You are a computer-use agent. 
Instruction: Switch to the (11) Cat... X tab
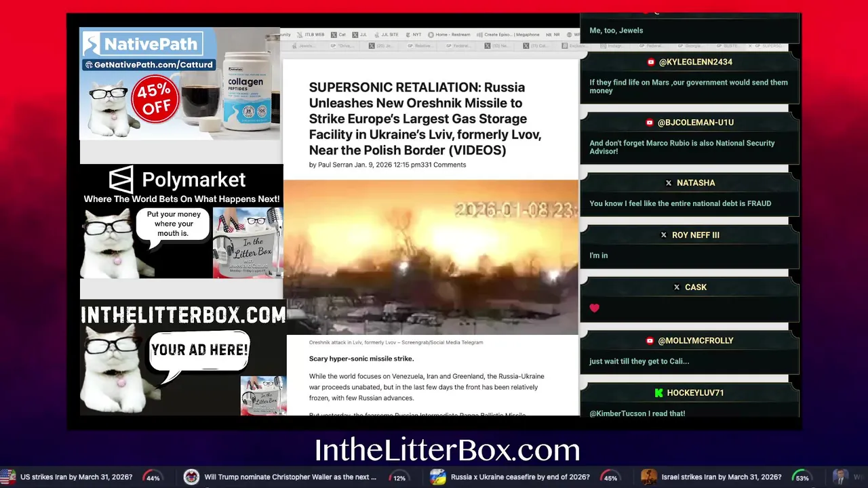click(535, 46)
